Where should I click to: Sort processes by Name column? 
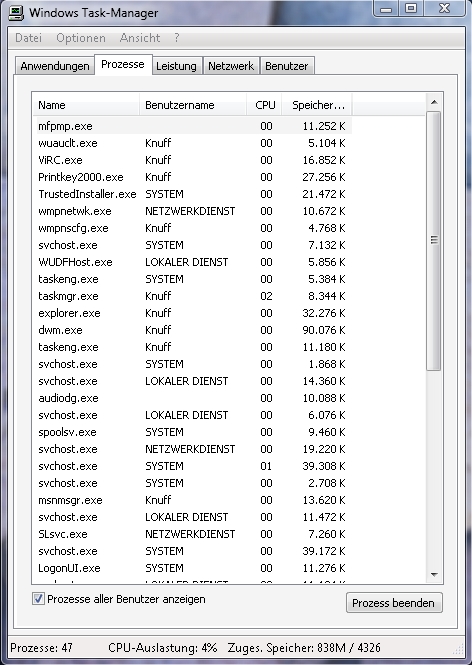tap(86, 105)
